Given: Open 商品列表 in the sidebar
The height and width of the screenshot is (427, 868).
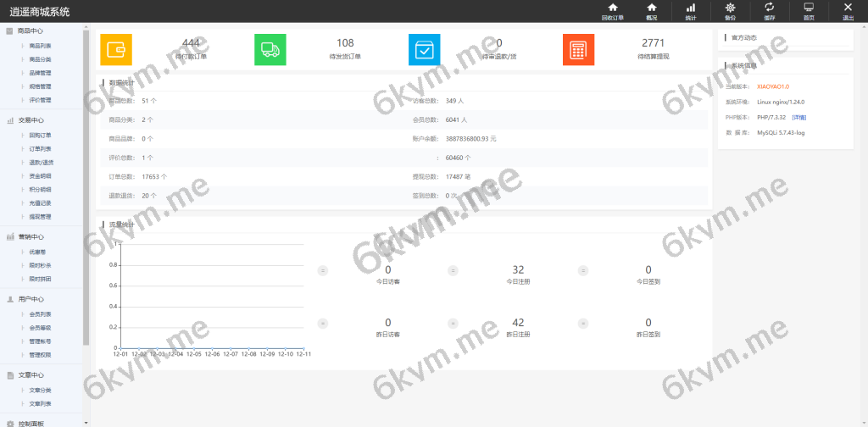Looking at the screenshot, I should tap(40, 46).
